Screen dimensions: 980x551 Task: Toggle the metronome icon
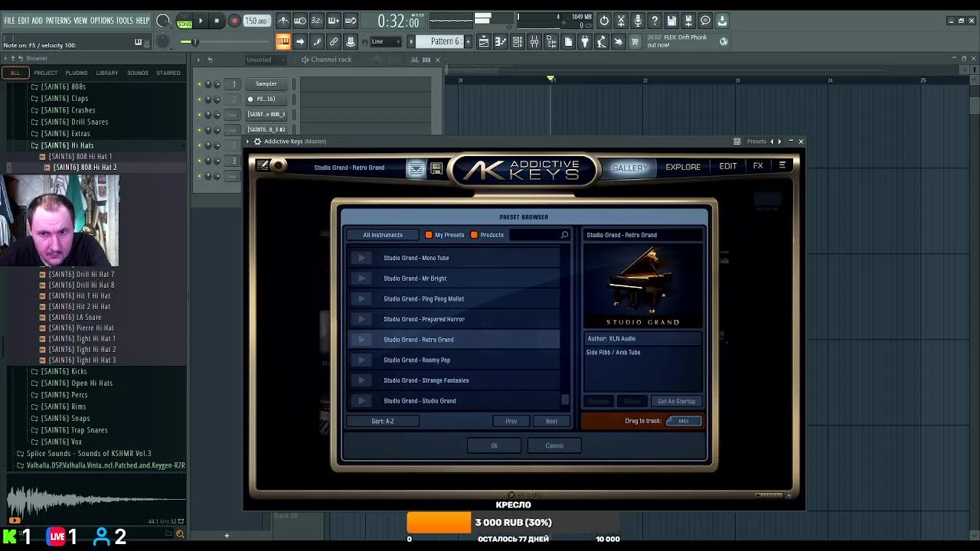tap(284, 21)
